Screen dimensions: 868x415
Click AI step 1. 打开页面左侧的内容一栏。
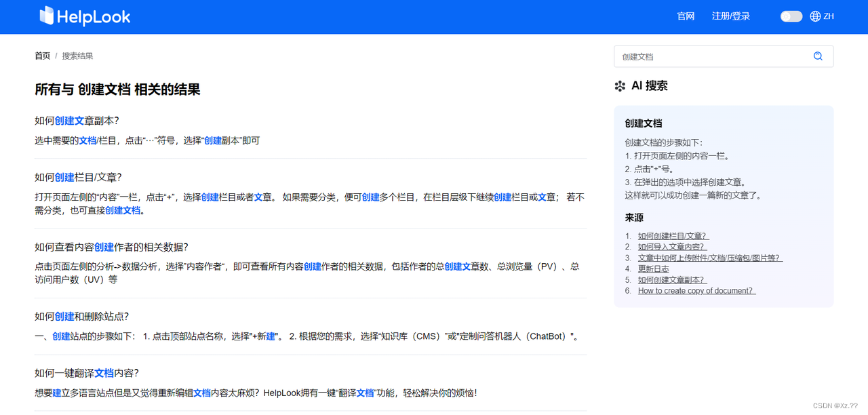(677, 156)
